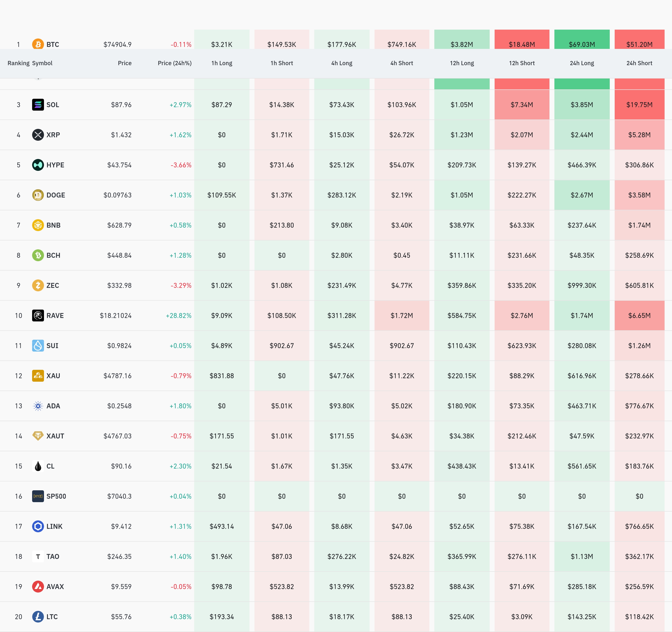Viewport: 672px width, 632px height.
Task: Sort by 24h Short column header
Action: click(639, 63)
